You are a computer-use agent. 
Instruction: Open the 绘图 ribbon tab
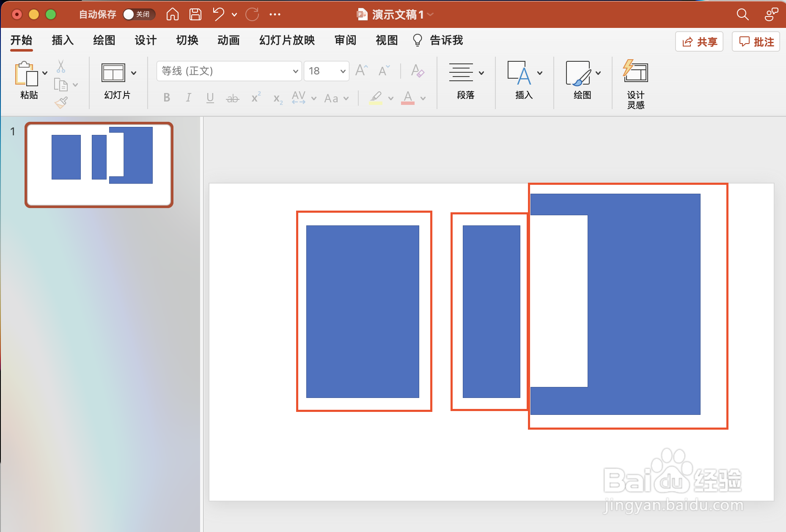(x=104, y=40)
